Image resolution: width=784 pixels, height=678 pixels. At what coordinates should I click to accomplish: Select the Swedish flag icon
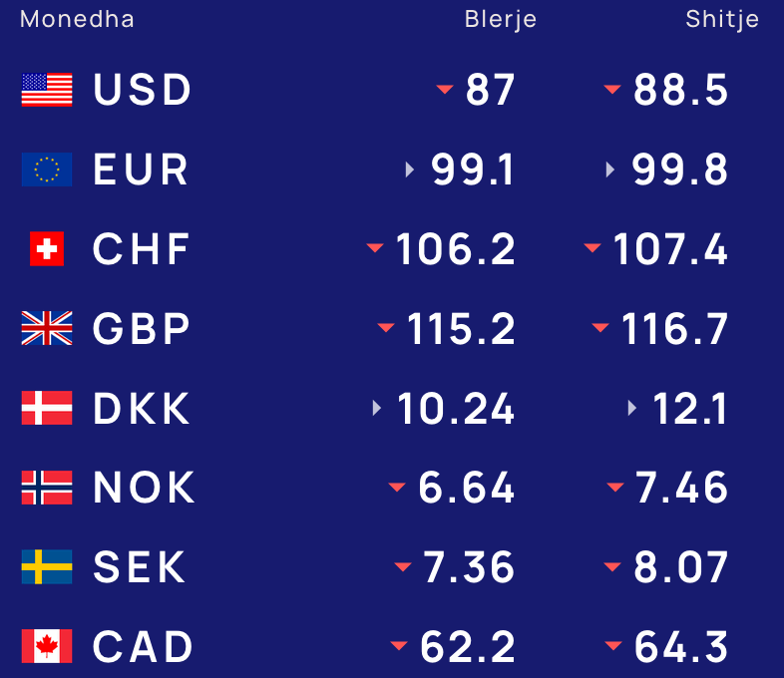pos(47,566)
